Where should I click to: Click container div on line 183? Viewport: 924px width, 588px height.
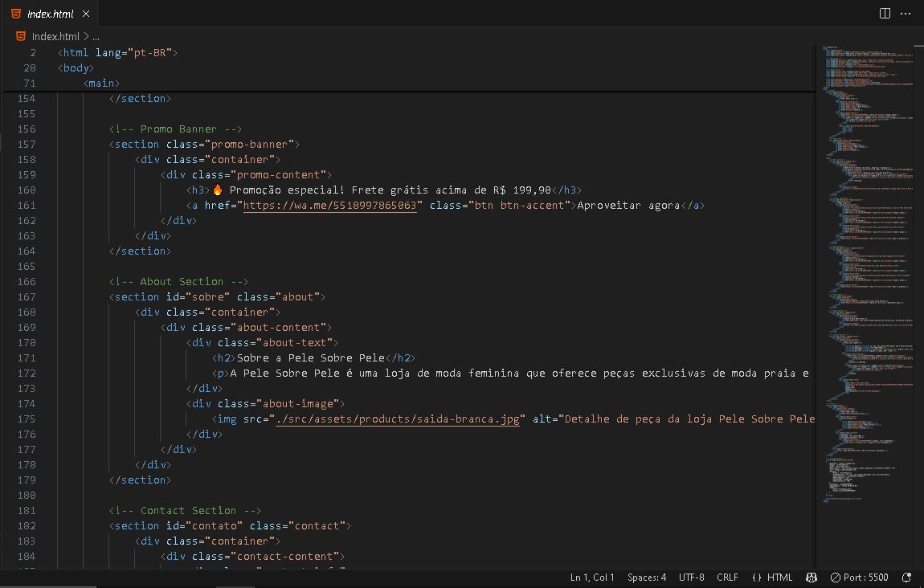tap(207, 541)
